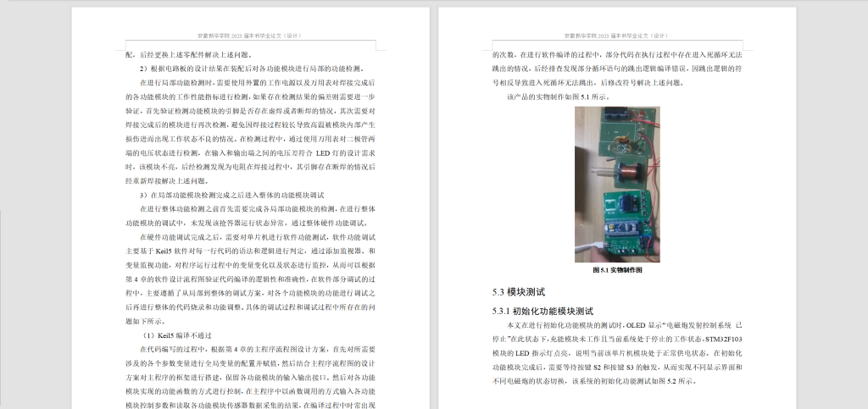Click the line starting '本文在进行初始化功能模块的测试时'
868x409 pixels.
(x=625, y=325)
